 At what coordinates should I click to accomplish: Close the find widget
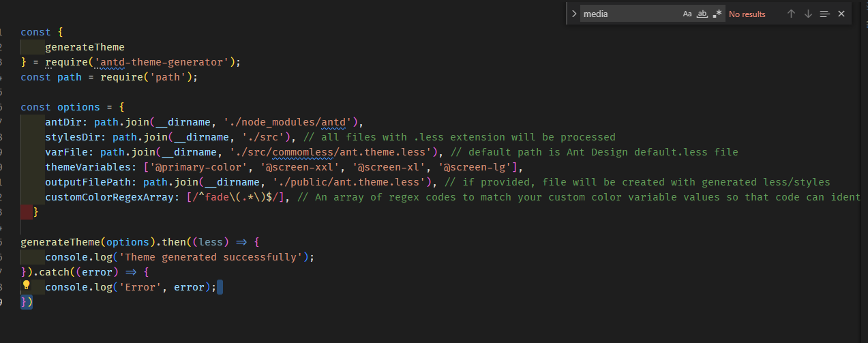(841, 14)
